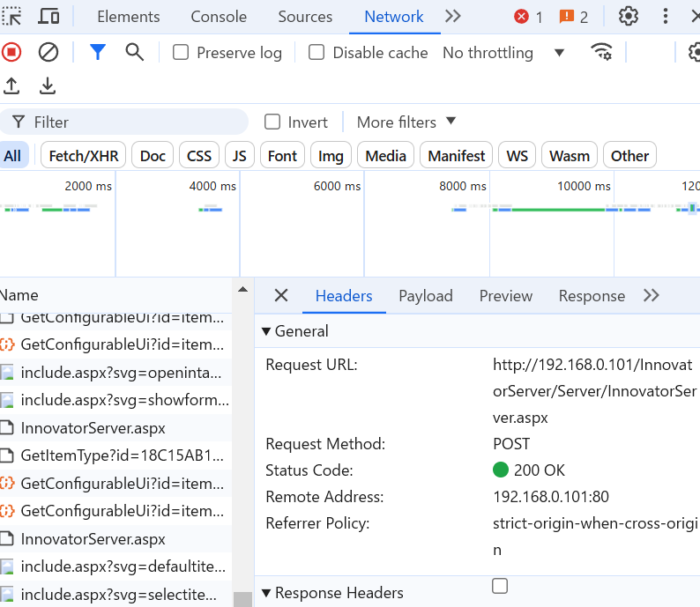Tick the Invert filter checkbox
Image resolution: width=700 pixels, height=607 pixels.
(273, 122)
